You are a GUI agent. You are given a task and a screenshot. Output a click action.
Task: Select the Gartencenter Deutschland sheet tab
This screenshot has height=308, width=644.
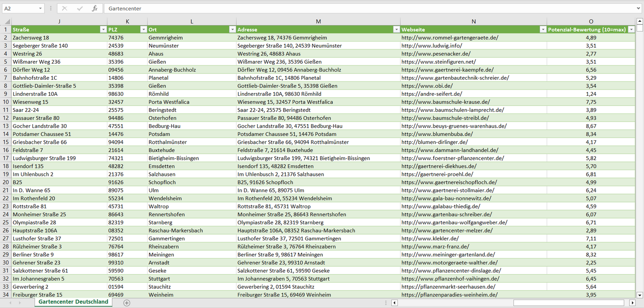pyautogui.click(x=73, y=302)
